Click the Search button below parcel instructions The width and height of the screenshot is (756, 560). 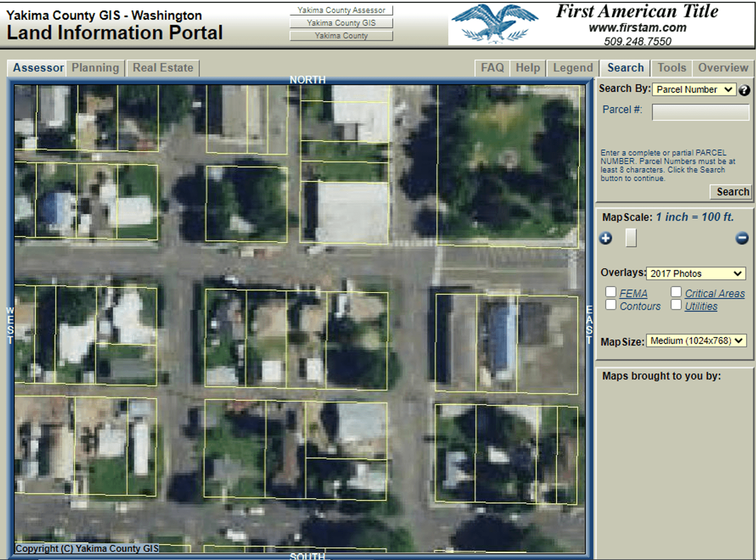731,192
